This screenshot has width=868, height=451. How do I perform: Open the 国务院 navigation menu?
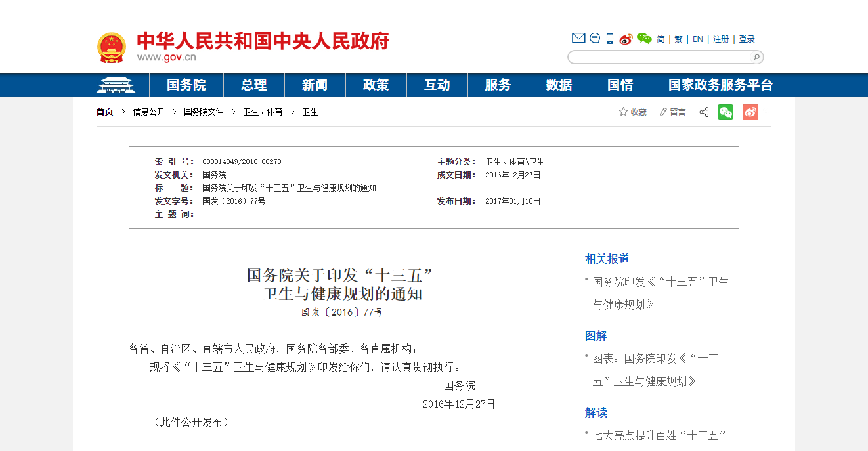(x=186, y=85)
